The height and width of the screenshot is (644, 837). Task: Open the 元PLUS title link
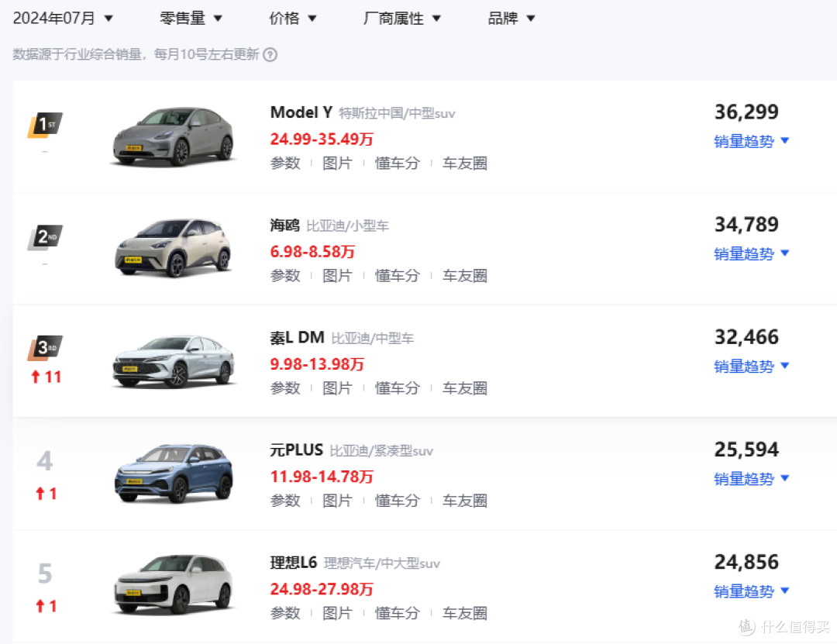click(296, 450)
